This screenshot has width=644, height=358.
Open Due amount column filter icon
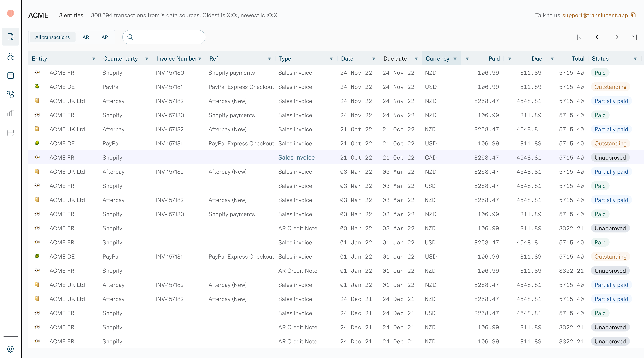pos(510,58)
